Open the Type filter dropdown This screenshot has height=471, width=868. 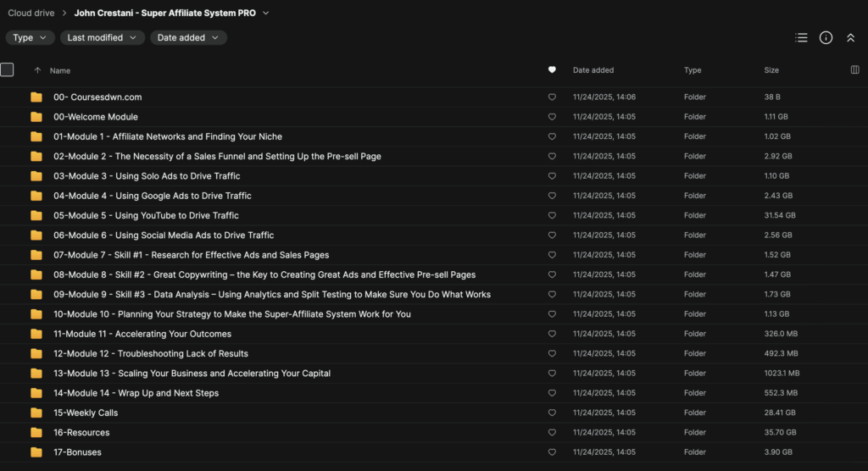30,37
